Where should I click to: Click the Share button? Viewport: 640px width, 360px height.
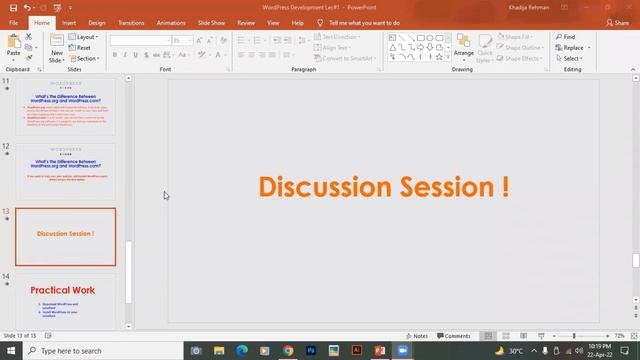pyautogui.click(x=618, y=23)
